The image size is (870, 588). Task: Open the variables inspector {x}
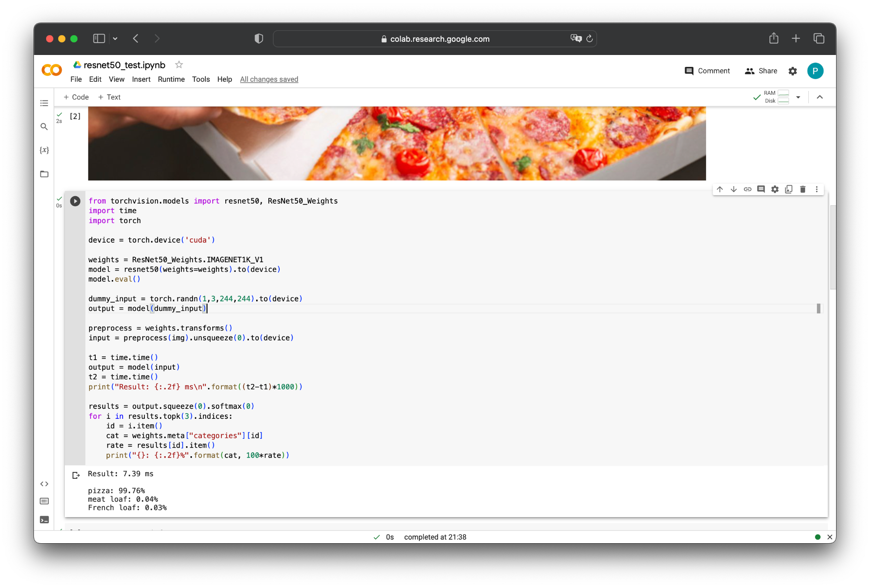[x=44, y=150]
